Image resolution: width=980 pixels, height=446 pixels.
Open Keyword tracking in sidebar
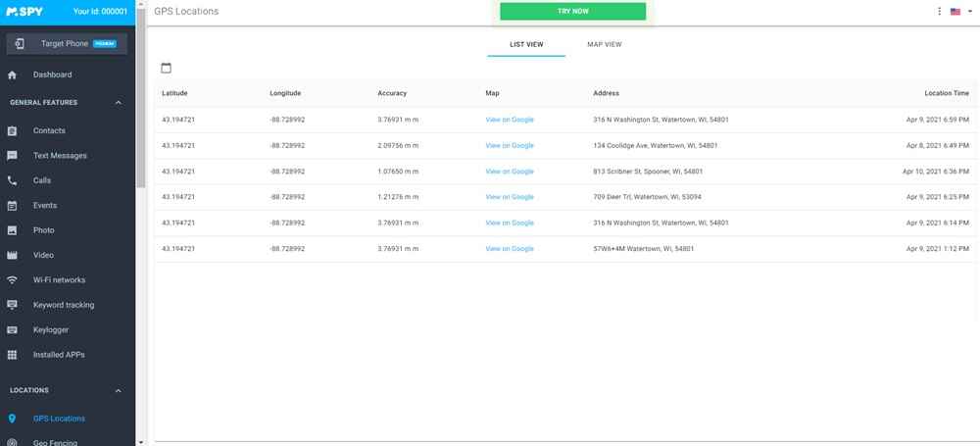64,305
